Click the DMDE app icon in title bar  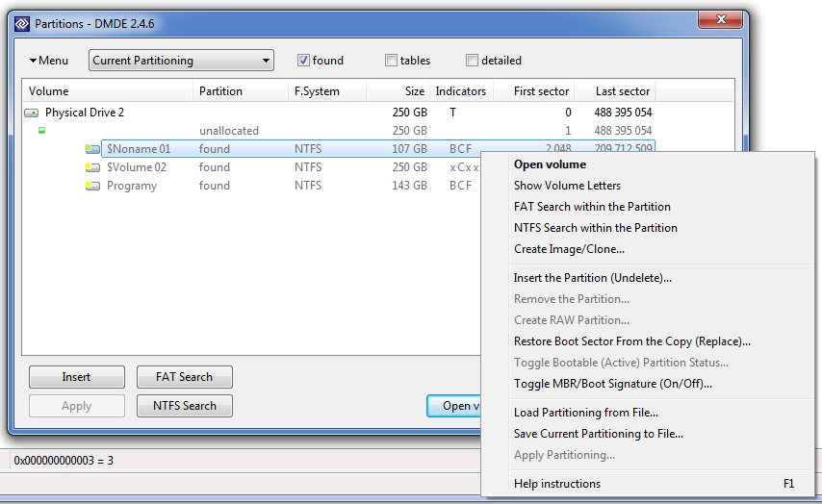tap(22, 24)
